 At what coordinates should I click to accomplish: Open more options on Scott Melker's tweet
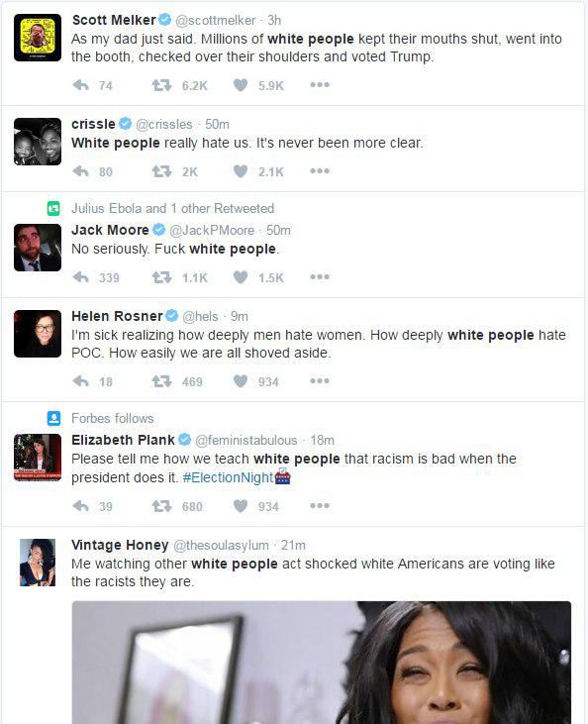(320, 84)
